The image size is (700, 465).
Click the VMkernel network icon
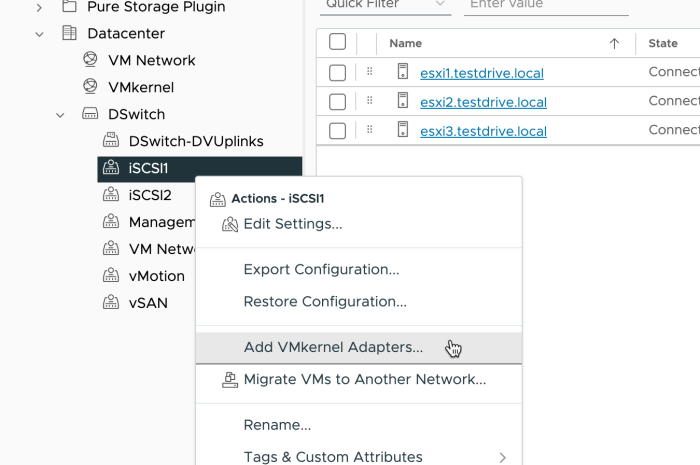[90, 87]
